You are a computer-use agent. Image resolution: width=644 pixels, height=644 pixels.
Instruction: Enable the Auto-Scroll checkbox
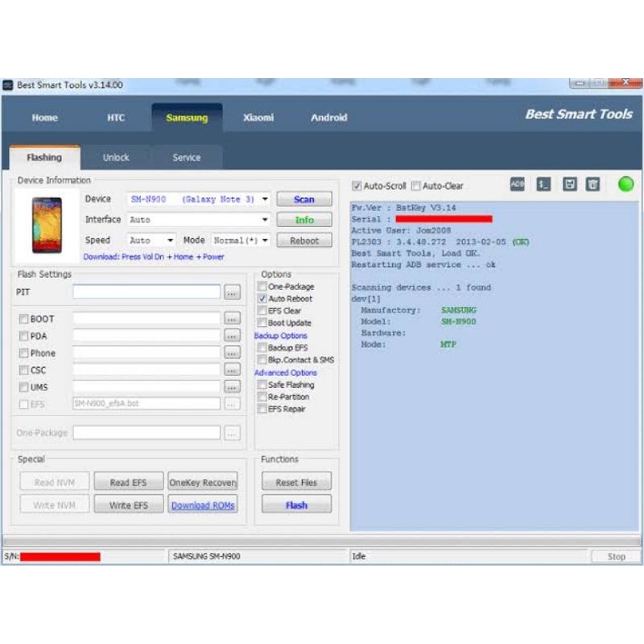[x=357, y=186]
